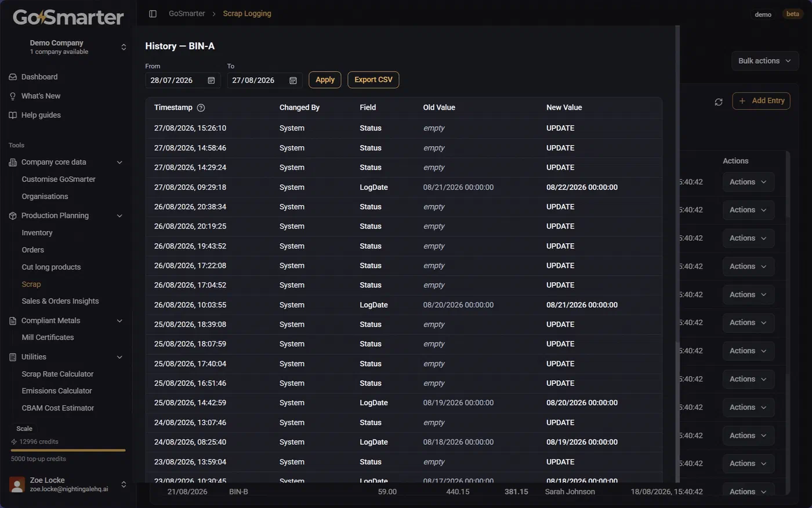This screenshot has width=812, height=508.
Task: Open the Orders page
Action: [x=32, y=250]
